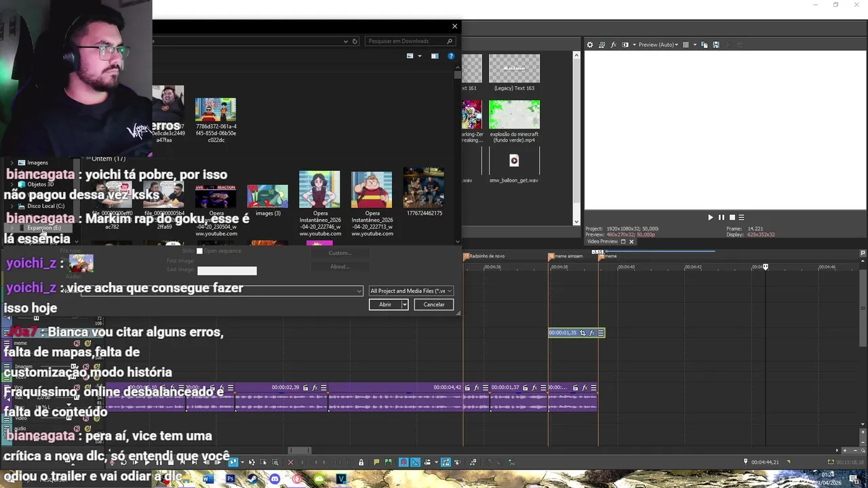
Task: Click the timeline horizontal scrollbar thumb
Action: pos(300,450)
